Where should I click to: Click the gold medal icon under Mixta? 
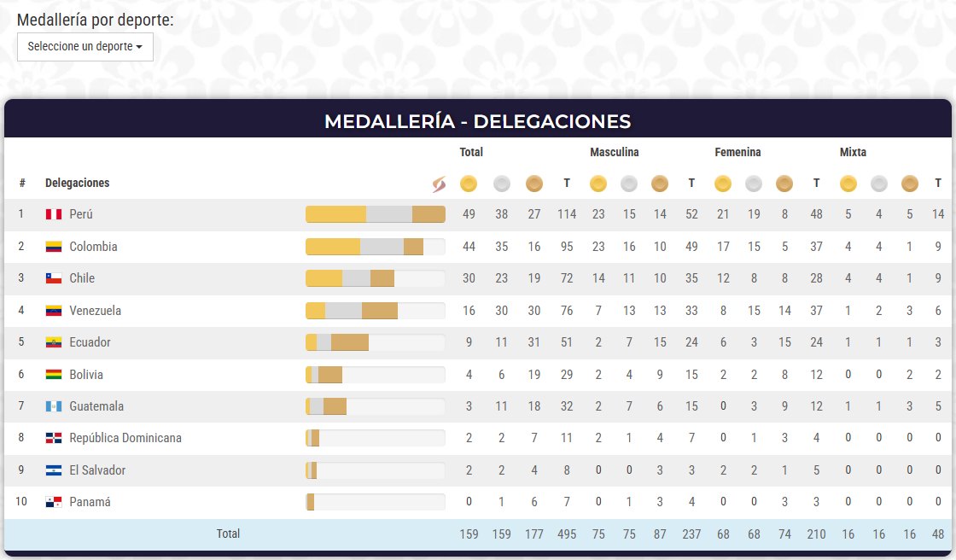coord(848,183)
